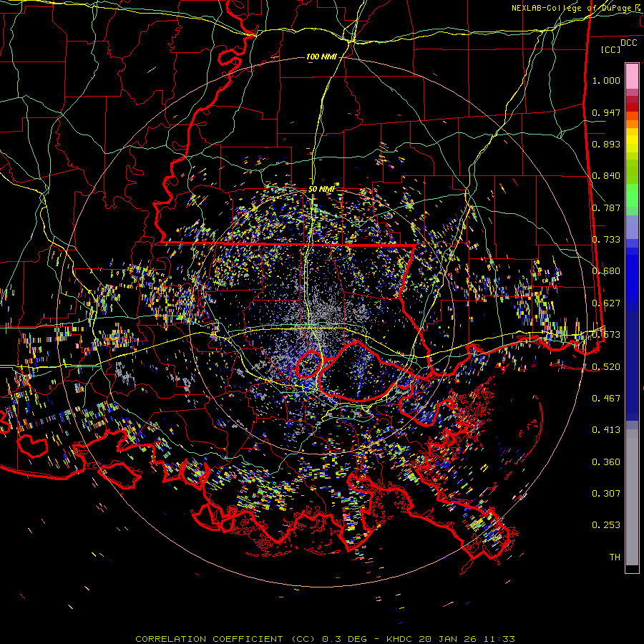Select the 0.627 scale value
Screen dimensions: 644x644
point(606,303)
